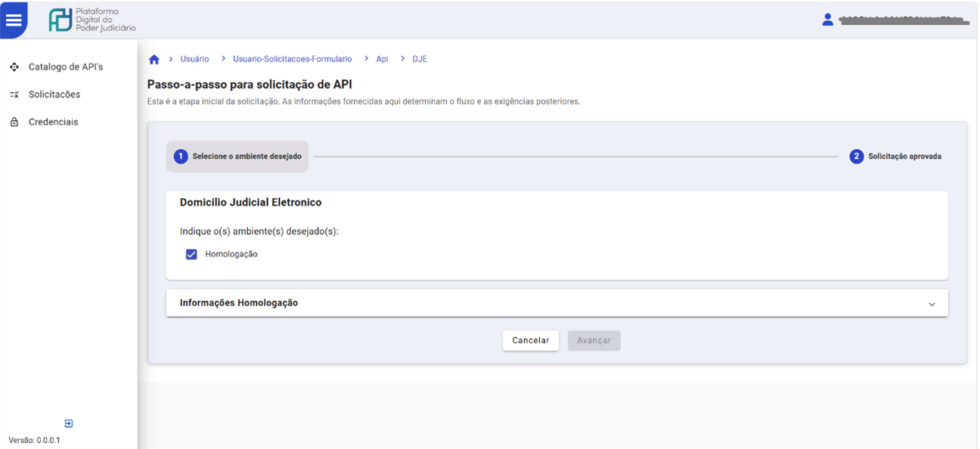
Task: Select Credenciais in the sidebar menu
Action: (53, 121)
